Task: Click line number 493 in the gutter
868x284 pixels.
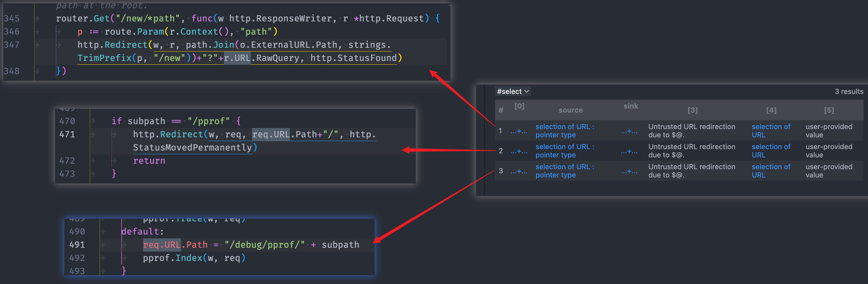Action: [x=77, y=271]
